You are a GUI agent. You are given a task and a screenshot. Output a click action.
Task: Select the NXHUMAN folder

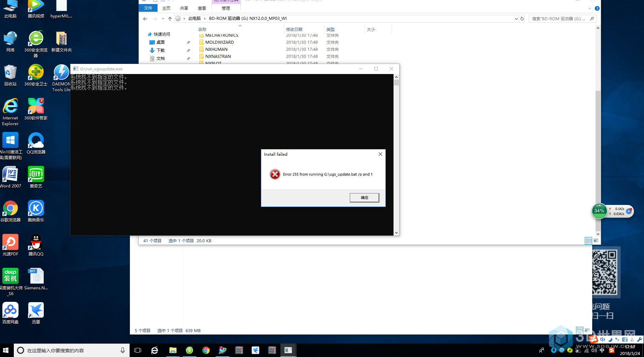coord(216,49)
